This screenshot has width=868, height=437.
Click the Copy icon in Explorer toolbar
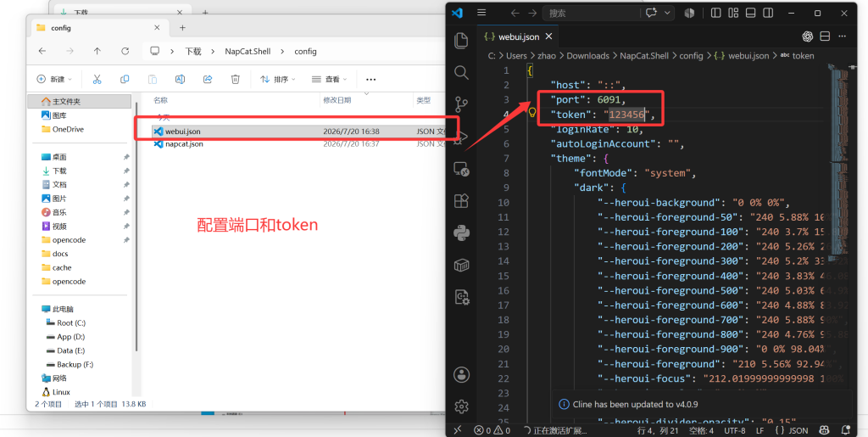point(125,79)
